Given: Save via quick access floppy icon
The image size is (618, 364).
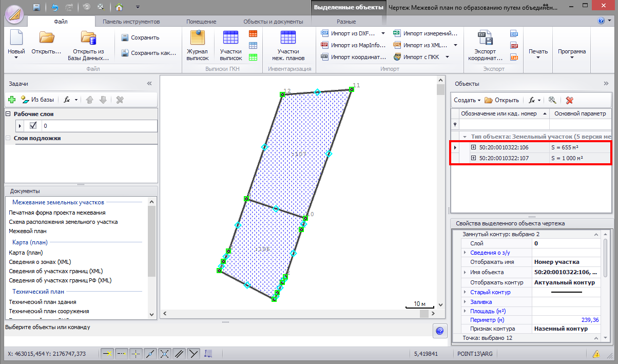Looking at the screenshot, I should coord(36,7).
